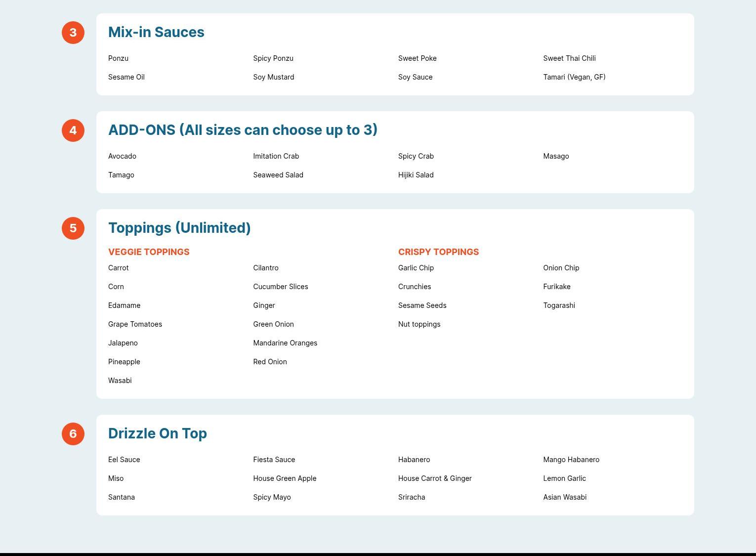Pick "Tamari (Vegan, GF)" sauce
The image size is (756, 556).
[x=574, y=77]
